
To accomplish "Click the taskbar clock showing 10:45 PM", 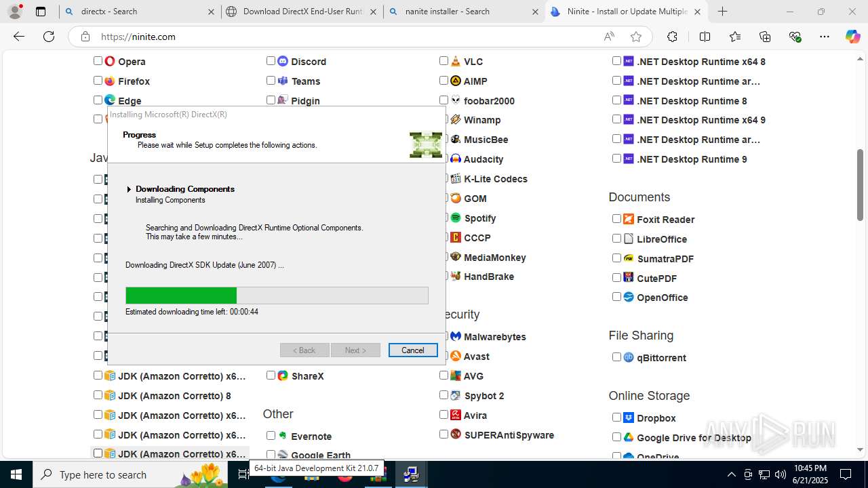I will click(810, 474).
